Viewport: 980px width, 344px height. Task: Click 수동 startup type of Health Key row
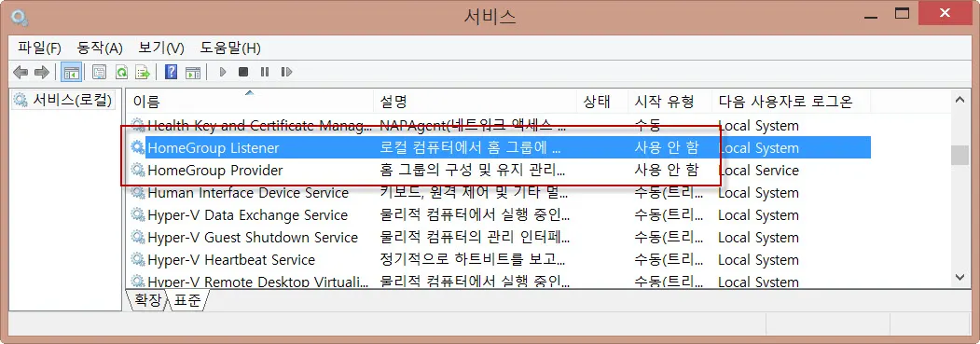tap(647, 126)
